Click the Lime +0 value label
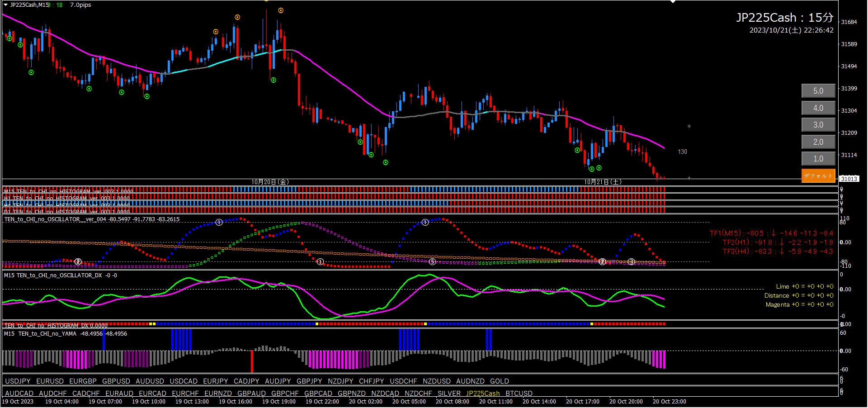This screenshot has height=408, width=868. click(x=805, y=286)
